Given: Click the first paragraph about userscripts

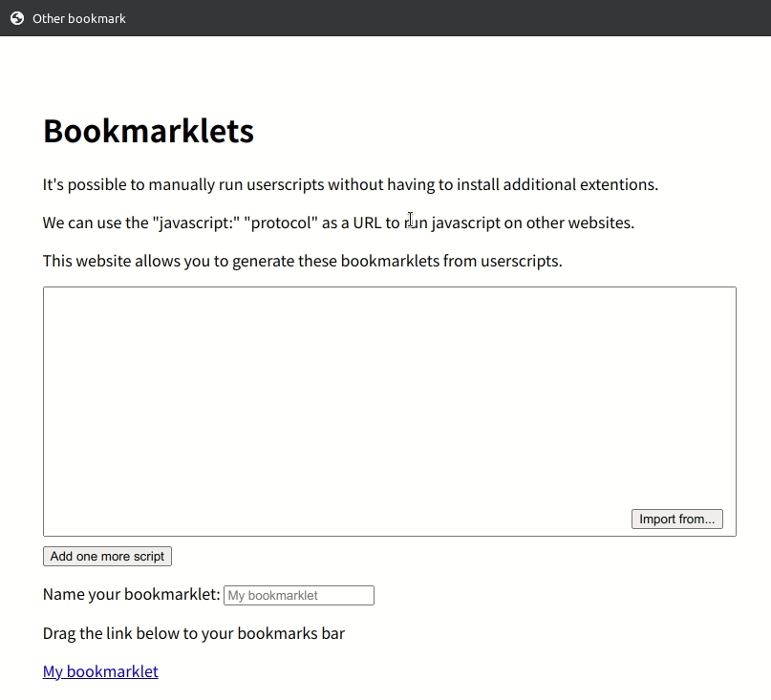Looking at the screenshot, I should click(x=350, y=184).
